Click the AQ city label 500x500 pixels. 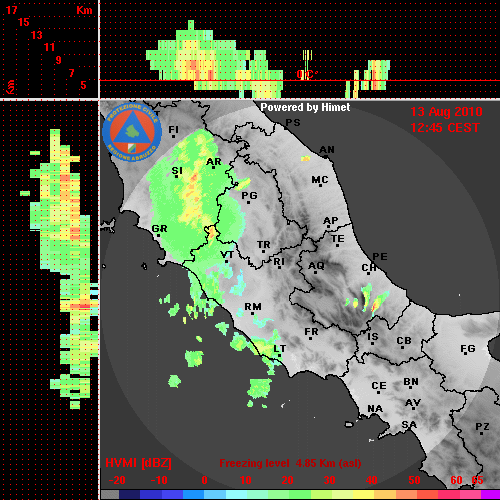pos(316,266)
